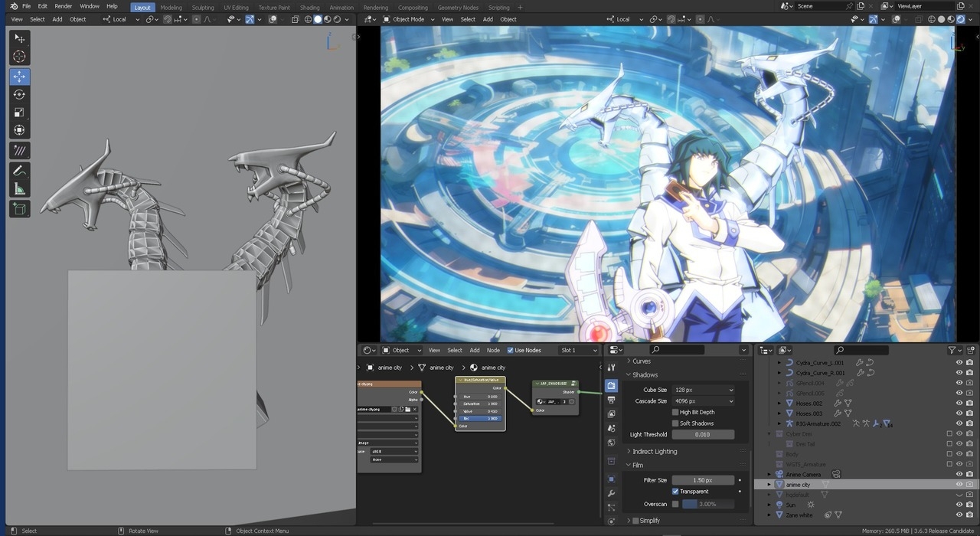Click modifier wrench icon of Hoses.002
Viewport: 980px width, 536px height.
pos(838,404)
